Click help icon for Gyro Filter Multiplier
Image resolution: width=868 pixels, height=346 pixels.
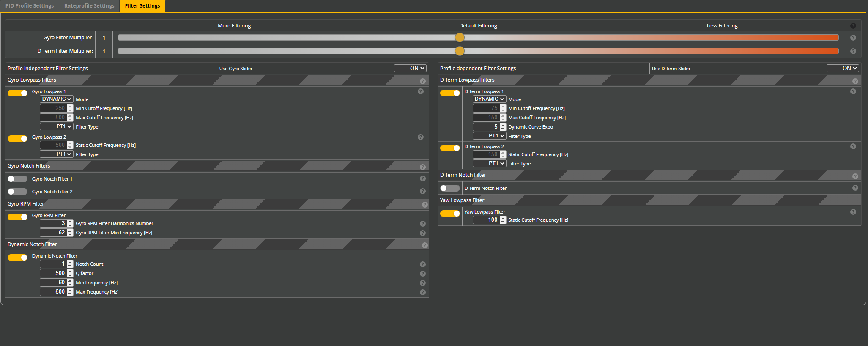(x=853, y=38)
